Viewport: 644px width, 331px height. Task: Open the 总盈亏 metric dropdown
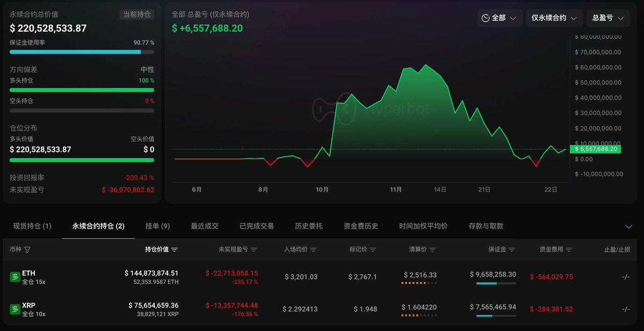click(608, 18)
